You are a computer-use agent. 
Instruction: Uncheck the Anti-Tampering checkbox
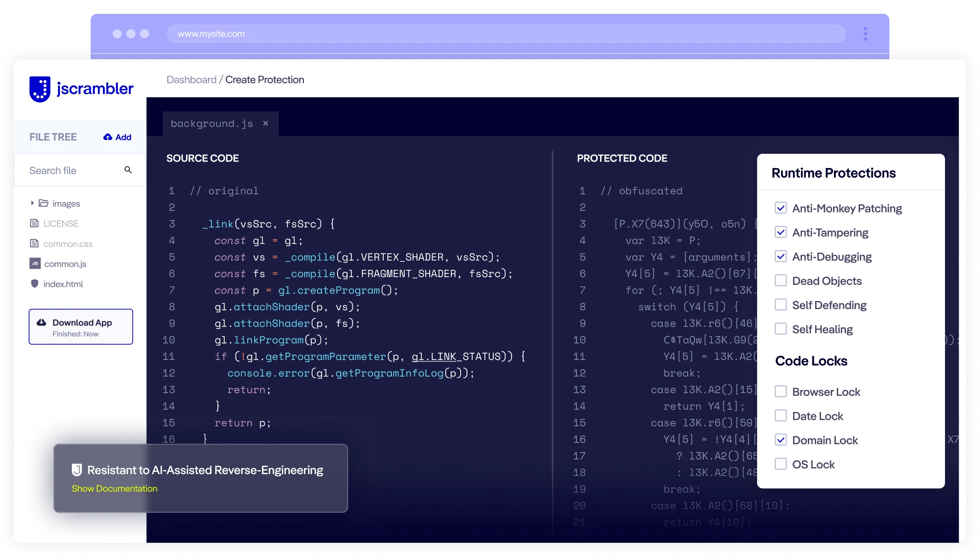tap(781, 232)
